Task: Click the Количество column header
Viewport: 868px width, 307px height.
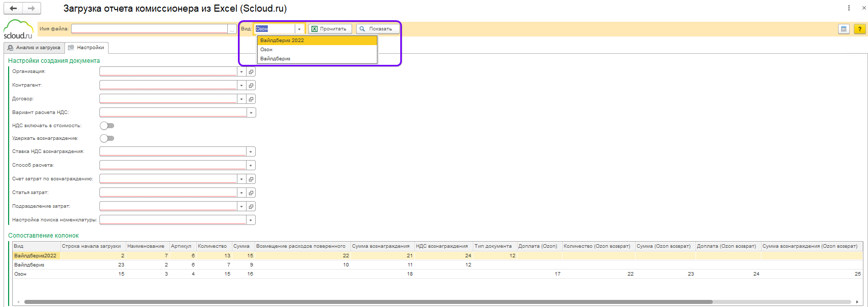Action: [x=214, y=246]
